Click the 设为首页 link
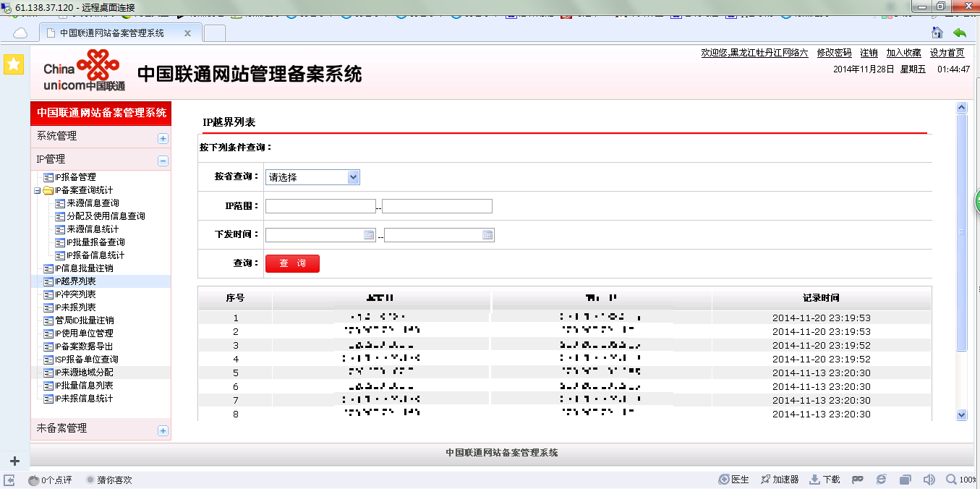This screenshot has height=489, width=980. coord(947,53)
